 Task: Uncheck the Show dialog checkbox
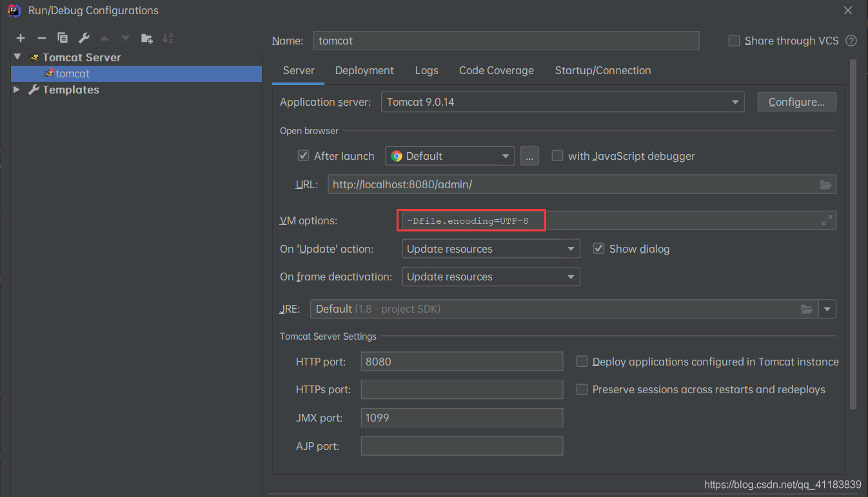coord(598,249)
